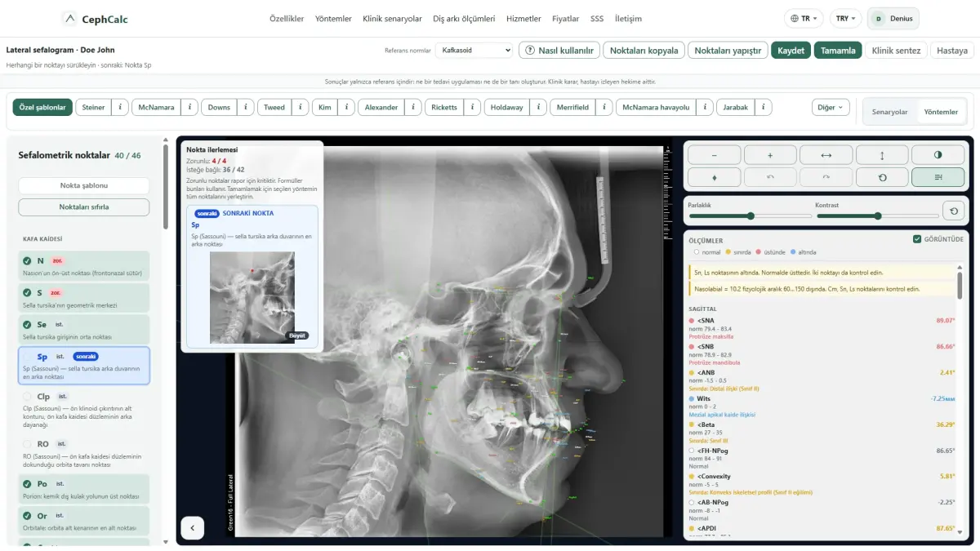
Task: Open info for Merrifield analysis
Action: click(604, 107)
